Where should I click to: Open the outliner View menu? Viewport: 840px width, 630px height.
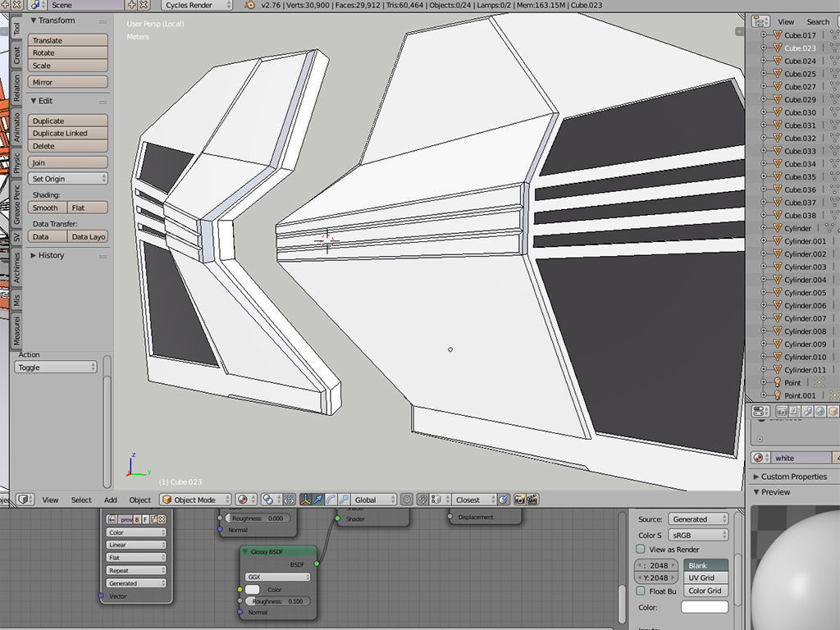(786, 21)
